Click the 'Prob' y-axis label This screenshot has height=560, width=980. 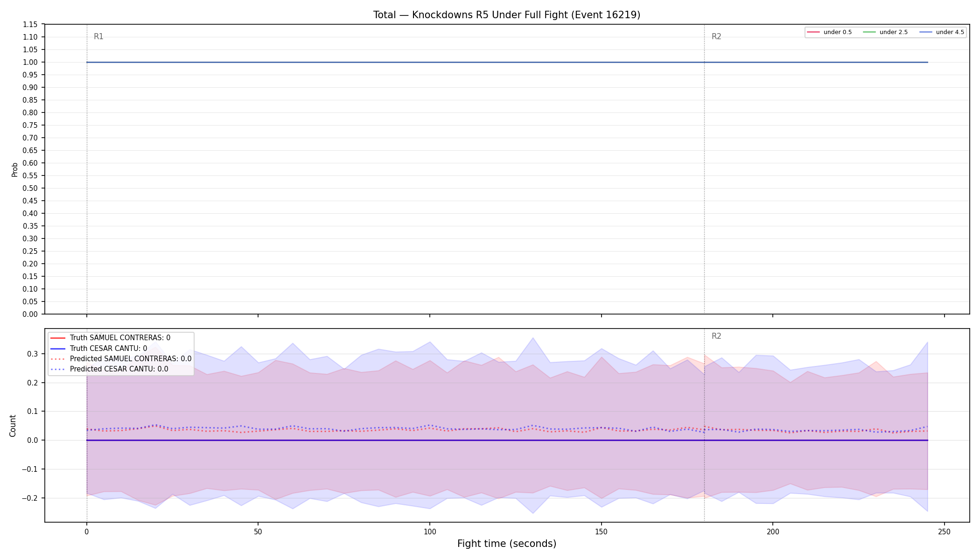click(14, 169)
